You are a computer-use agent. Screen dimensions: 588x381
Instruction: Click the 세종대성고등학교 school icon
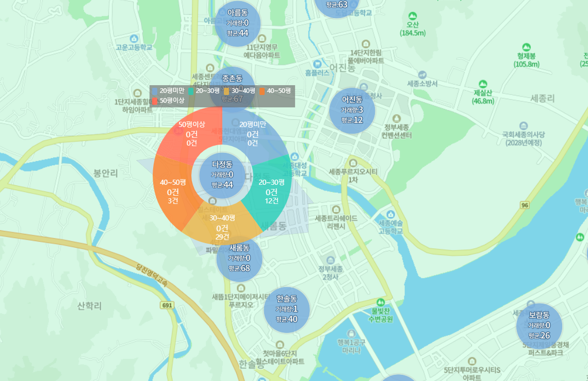point(295,156)
